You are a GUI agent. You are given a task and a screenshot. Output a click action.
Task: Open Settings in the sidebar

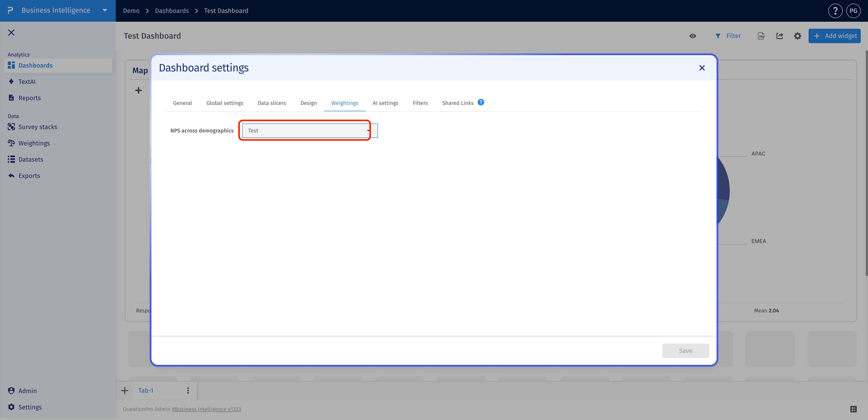(x=30, y=407)
